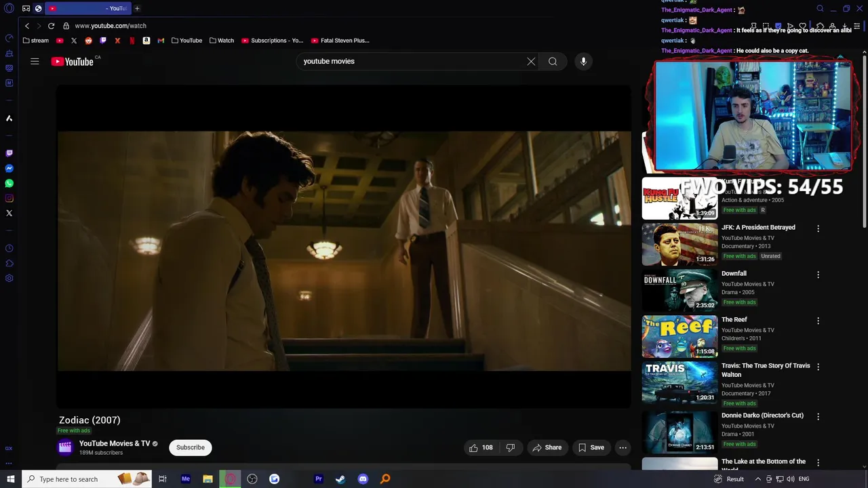Image resolution: width=868 pixels, height=488 pixels.
Task: Go back with the browser back arrow
Action: 27,26
